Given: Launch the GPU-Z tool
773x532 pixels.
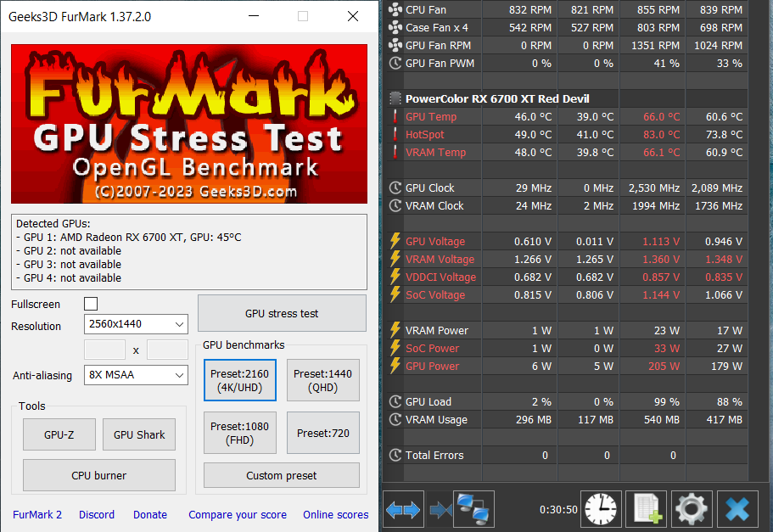Looking at the screenshot, I should (59, 434).
